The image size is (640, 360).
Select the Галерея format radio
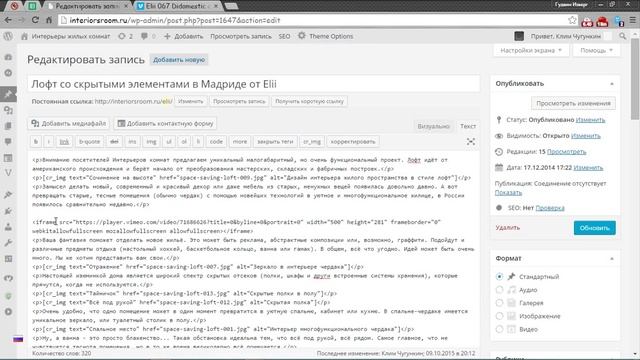[499, 303]
